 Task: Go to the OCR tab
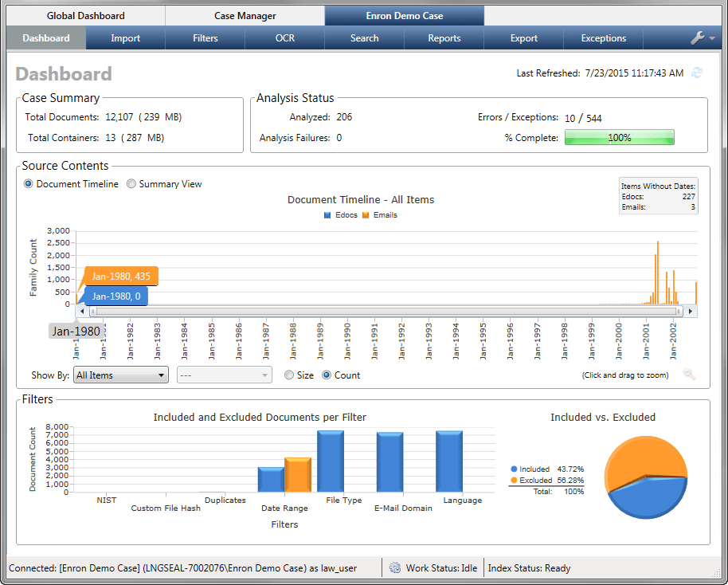click(x=285, y=38)
